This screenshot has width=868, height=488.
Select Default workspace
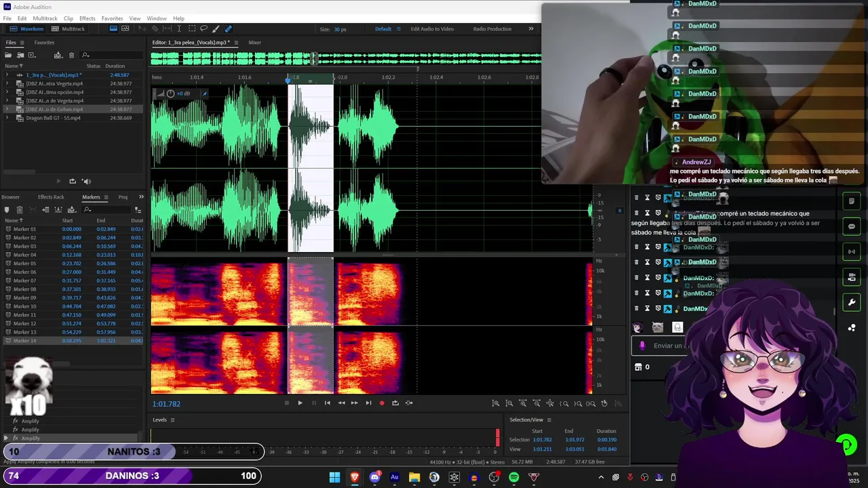point(383,29)
